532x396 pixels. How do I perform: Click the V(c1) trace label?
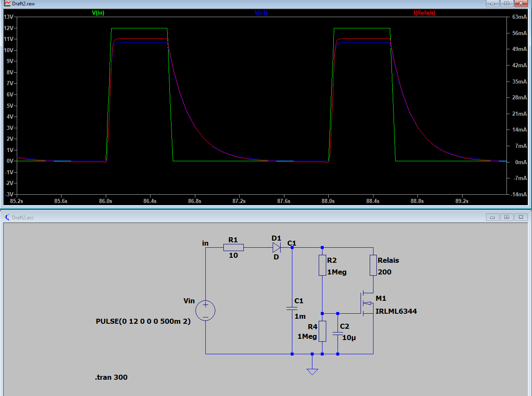261,13
